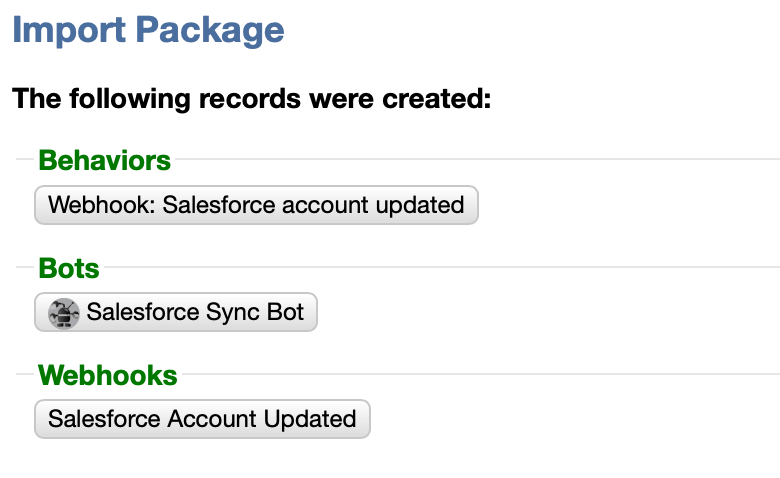
Task: Click the word 'Package' in the title
Action: (209, 30)
